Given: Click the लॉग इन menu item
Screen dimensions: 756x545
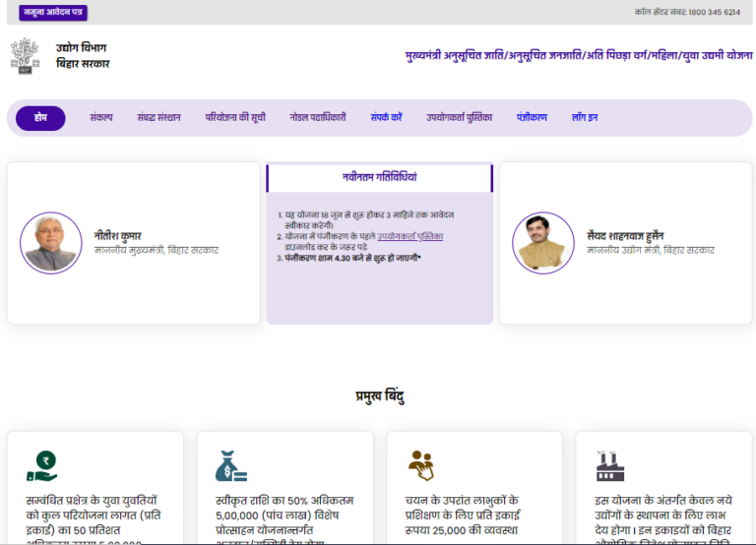Looking at the screenshot, I should coord(585,118).
